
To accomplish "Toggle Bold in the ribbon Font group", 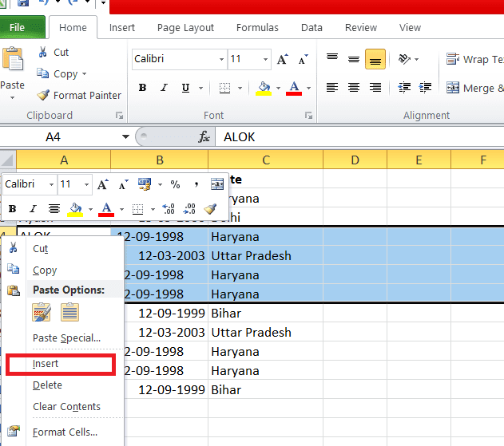I will (143, 88).
